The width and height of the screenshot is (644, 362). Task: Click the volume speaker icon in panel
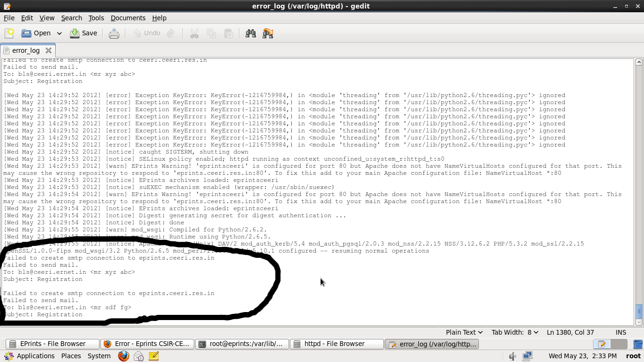512,356
